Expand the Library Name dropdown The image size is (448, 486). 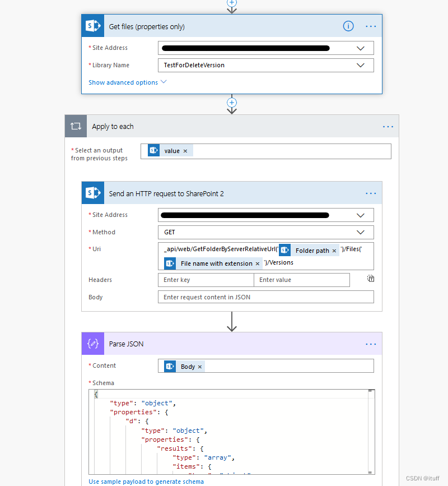[x=361, y=66]
